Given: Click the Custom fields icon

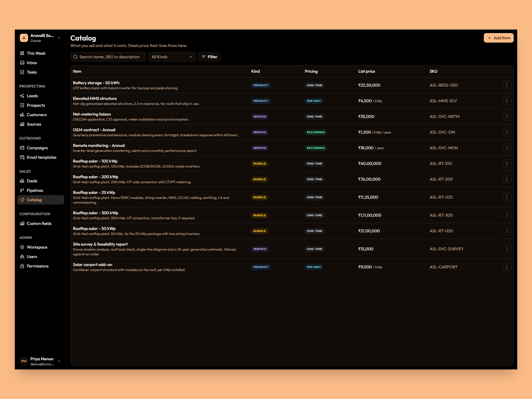Looking at the screenshot, I should 22,223.
